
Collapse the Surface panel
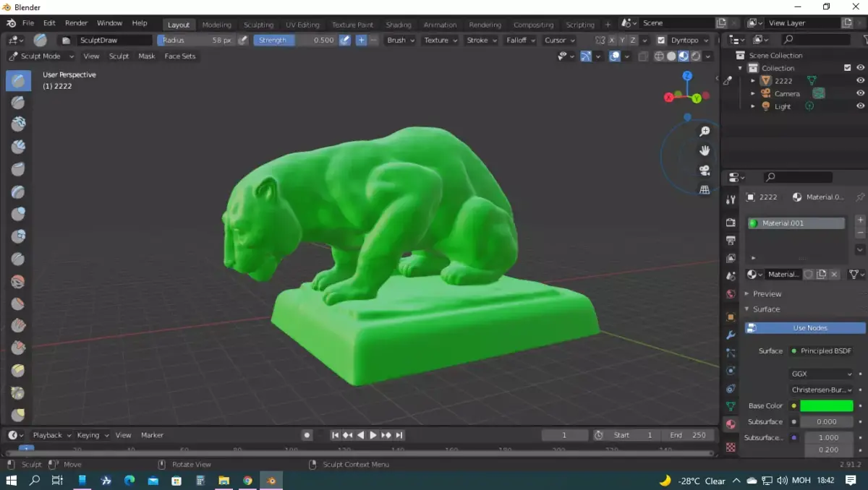pos(766,309)
